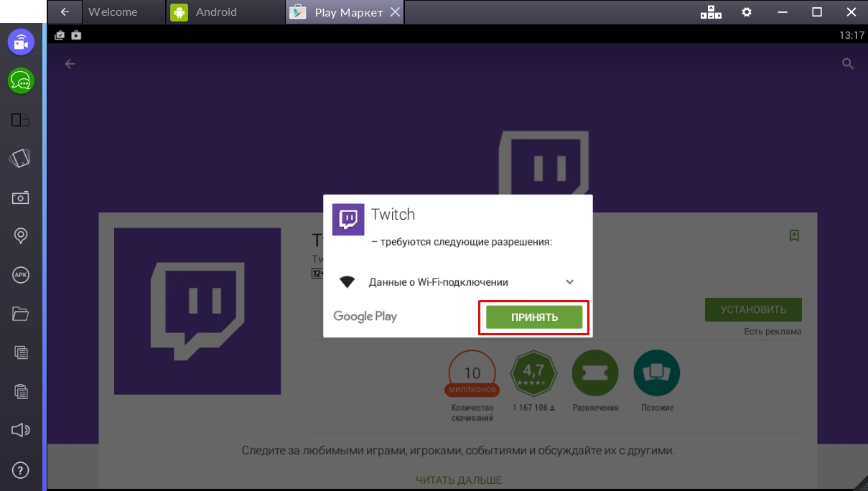Click the green ПРИНЯТЬ button
Screen dimensions: 868x491
pos(533,317)
